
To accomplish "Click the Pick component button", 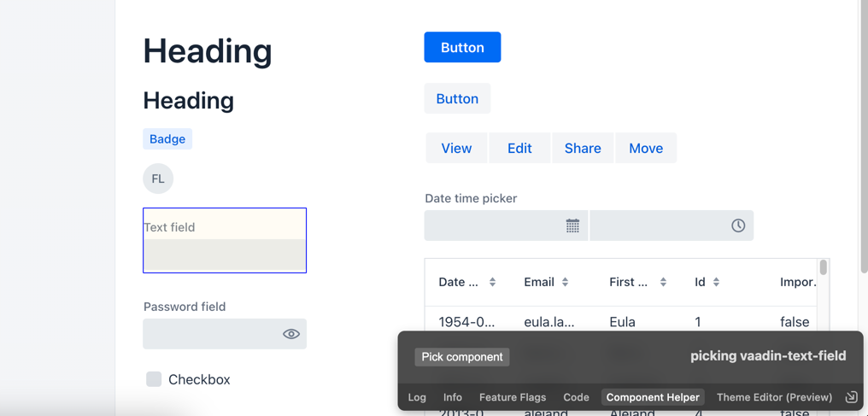I will tap(462, 357).
